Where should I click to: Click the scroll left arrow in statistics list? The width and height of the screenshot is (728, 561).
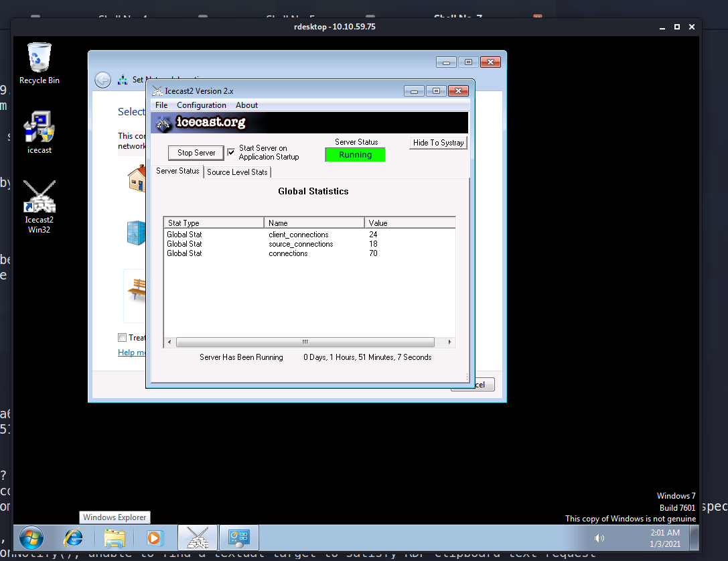pyautogui.click(x=169, y=342)
